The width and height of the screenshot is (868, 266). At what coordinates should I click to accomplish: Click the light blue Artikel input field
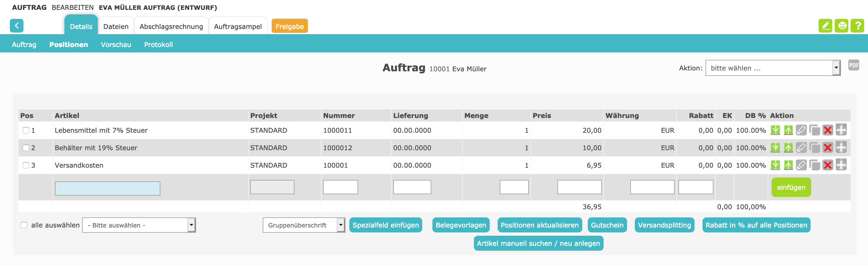[108, 188]
